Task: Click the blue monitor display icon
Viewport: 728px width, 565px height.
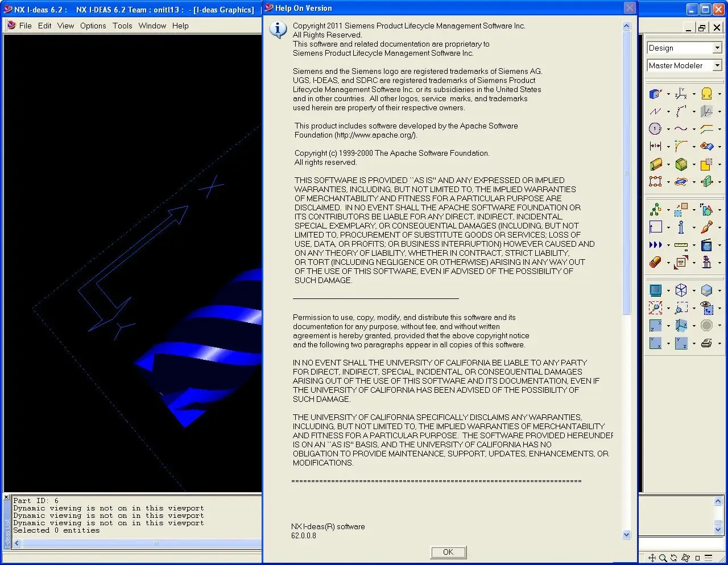Action: pyautogui.click(x=656, y=290)
